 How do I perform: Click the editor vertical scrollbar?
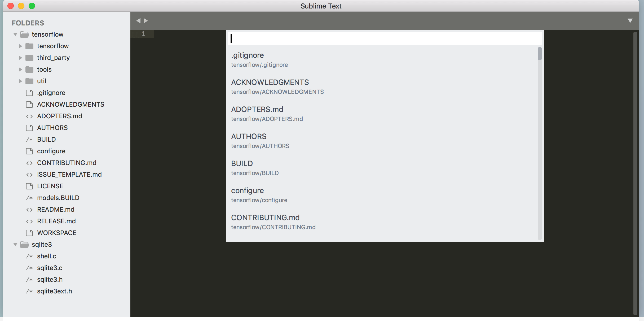635,173
